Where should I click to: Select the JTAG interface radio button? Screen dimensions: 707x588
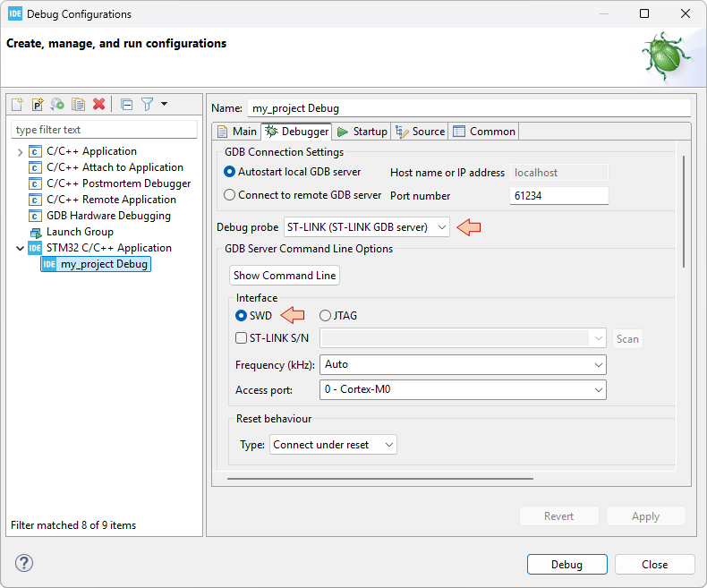tap(325, 315)
